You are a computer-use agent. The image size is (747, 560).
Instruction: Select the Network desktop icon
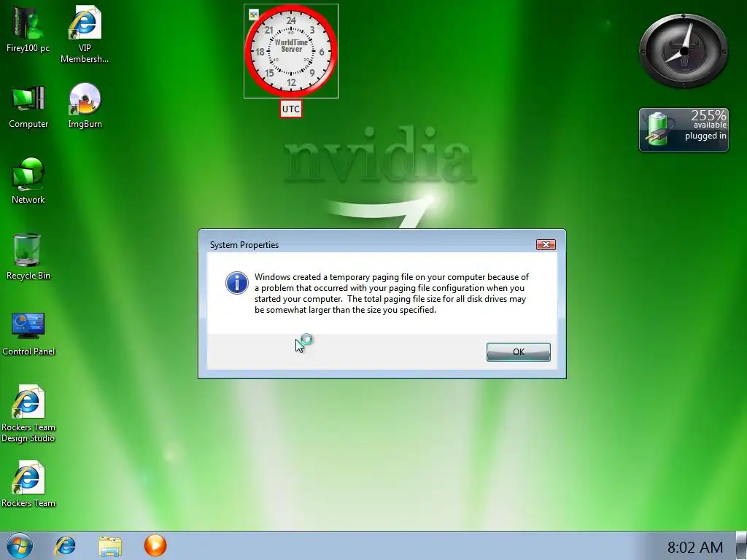tap(28, 182)
